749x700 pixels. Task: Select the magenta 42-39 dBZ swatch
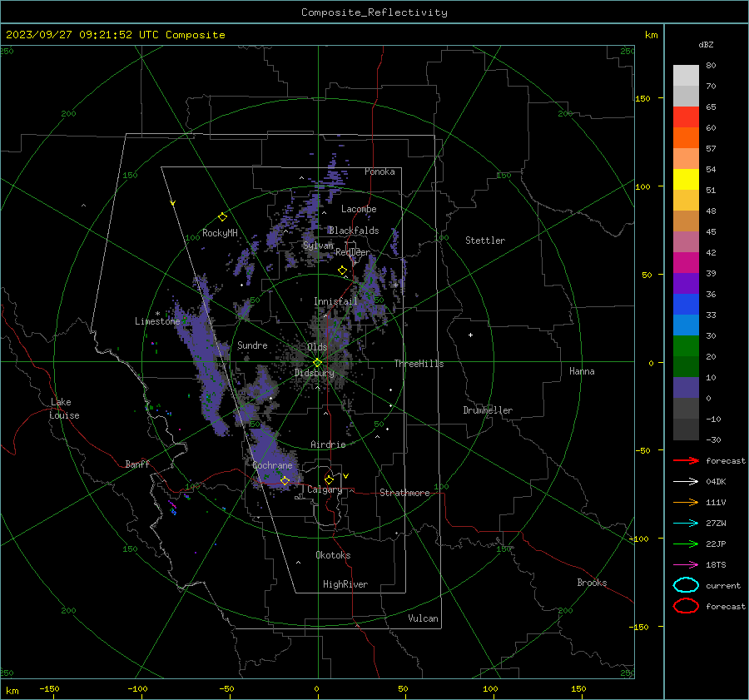tap(686, 263)
